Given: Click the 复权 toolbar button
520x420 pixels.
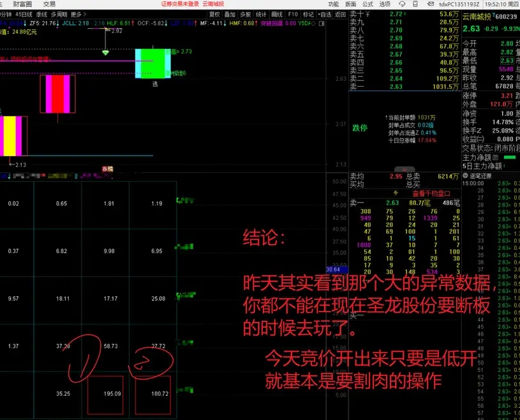Looking at the screenshot, I should 214,14.
